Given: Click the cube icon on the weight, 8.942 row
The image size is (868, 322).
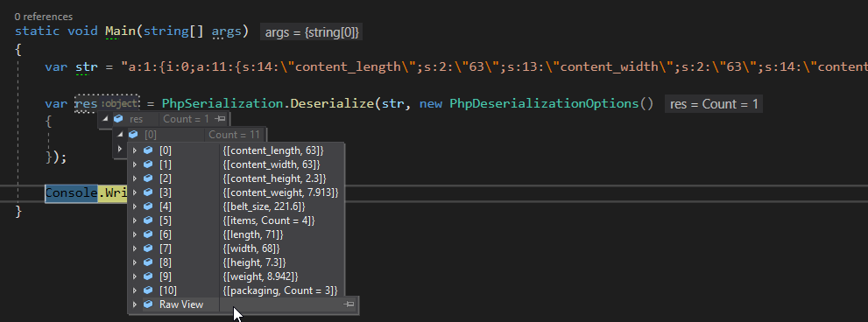Looking at the screenshot, I should [x=148, y=276].
